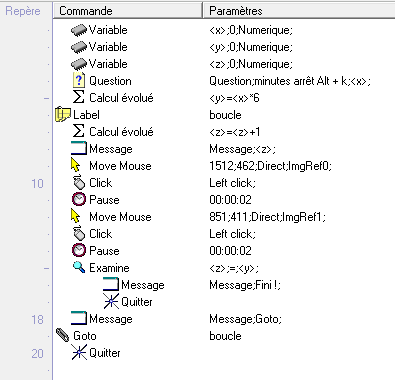Click the Paramètres column header

tap(299, 11)
